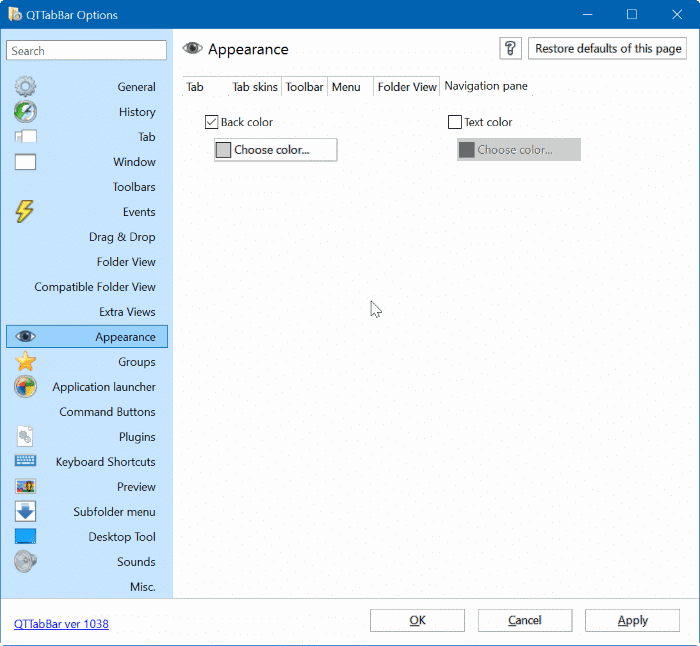The height and width of the screenshot is (646, 700).
Task: Click the Groups star icon
Action: (25, 361)
